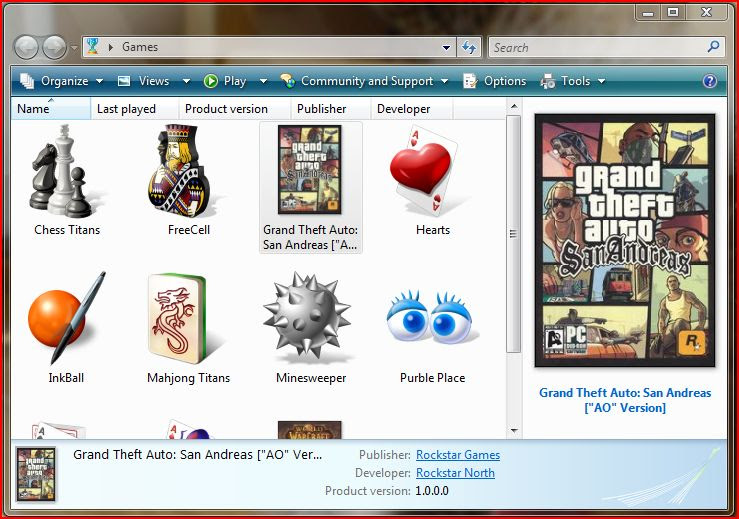
Task: Select the large GTA San Andreas cover thumbnail
Action: tap(625, 240)
